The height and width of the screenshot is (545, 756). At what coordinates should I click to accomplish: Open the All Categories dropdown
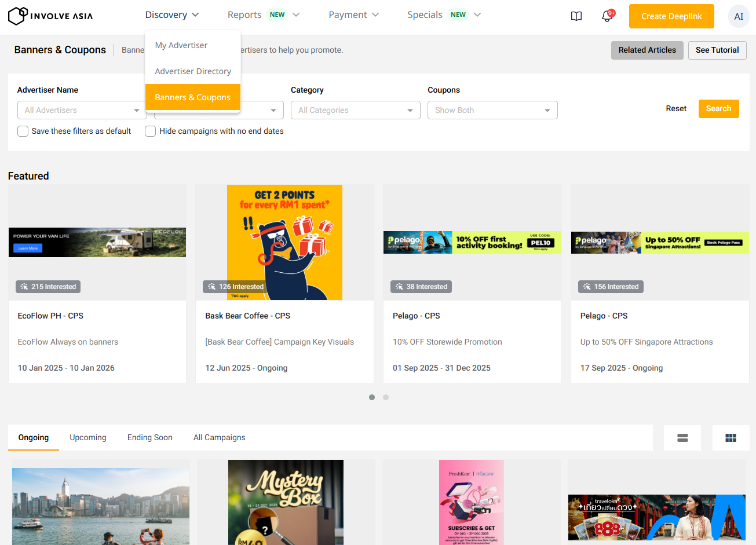click(355, 110)
